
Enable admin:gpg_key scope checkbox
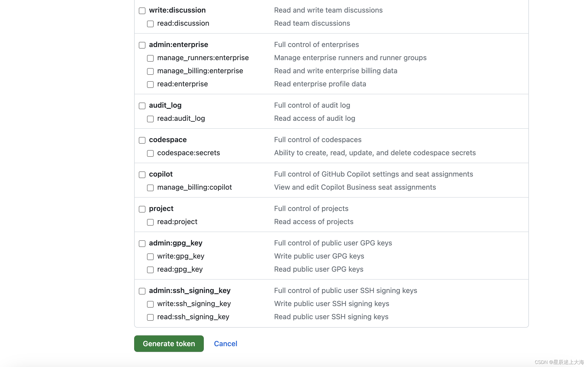pos(142,243)
